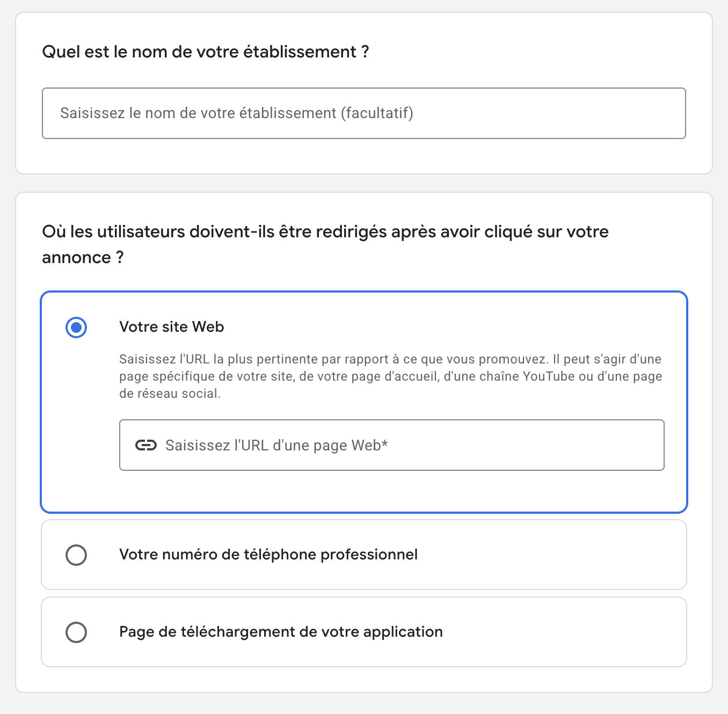Focus the business name input field

[x=363, y=113]
